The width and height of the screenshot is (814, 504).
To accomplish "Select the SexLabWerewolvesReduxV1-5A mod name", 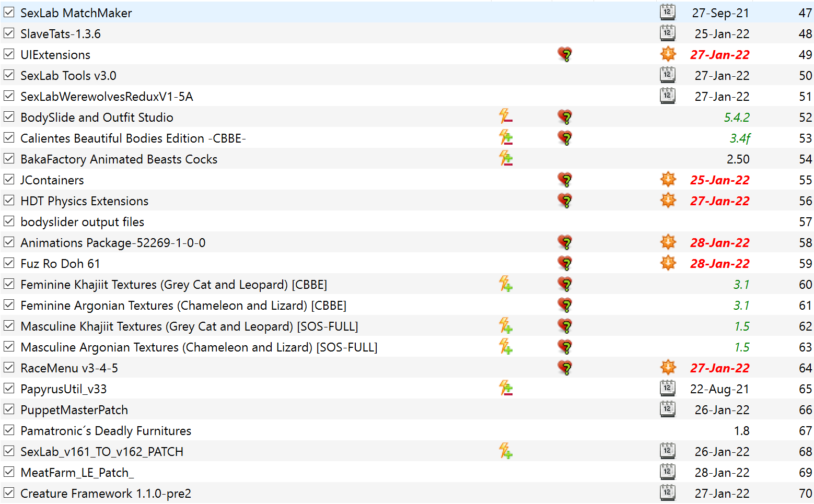I will [107, 96].
